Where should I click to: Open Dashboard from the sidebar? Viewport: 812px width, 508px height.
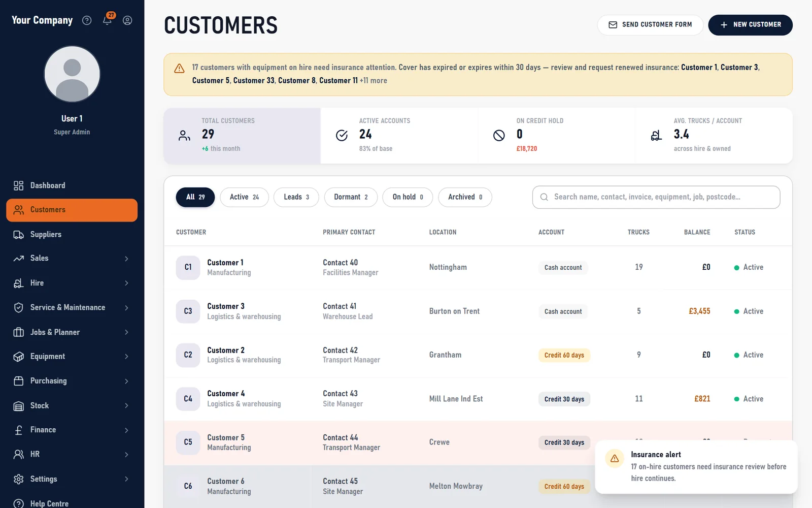[x=72, y=185]
